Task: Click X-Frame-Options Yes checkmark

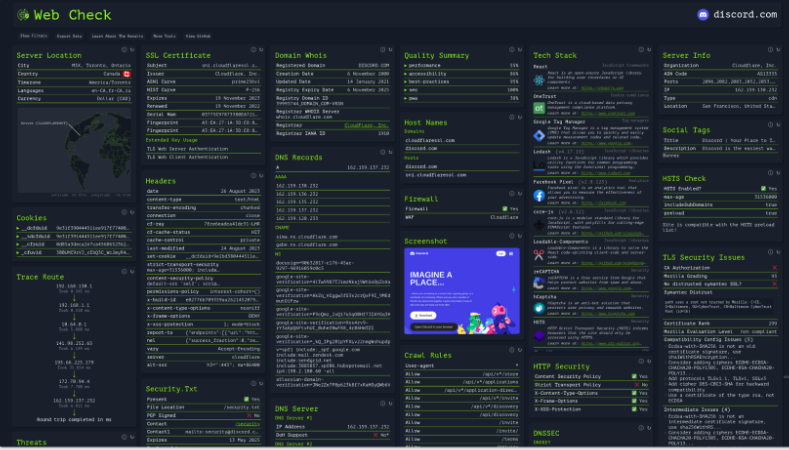Action: click(x=634, y=401)
